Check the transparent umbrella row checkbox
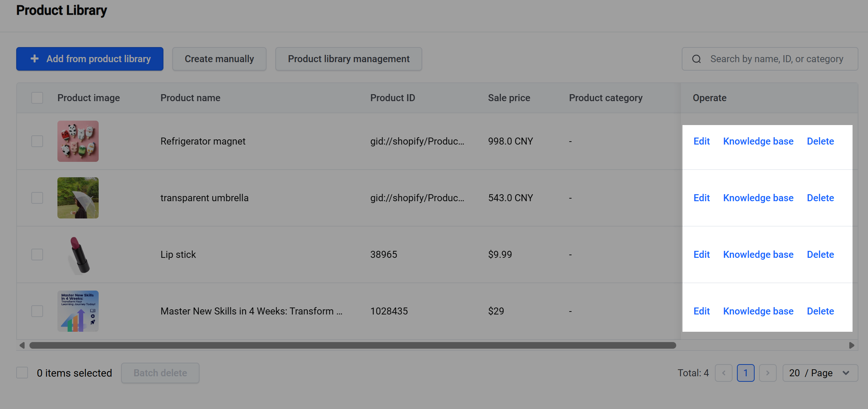This screenshot has width=868, height=409. [x=37, y=198]
